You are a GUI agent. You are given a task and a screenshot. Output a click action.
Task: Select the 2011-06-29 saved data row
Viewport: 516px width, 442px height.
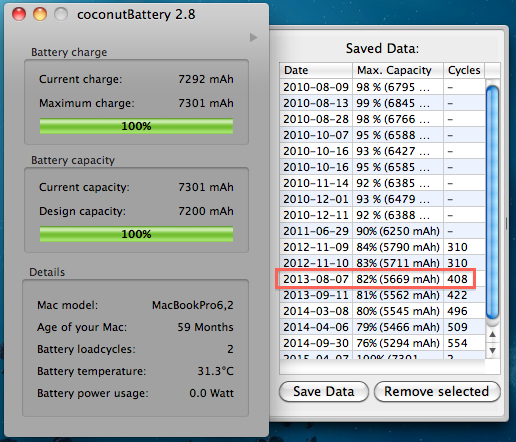383,231
